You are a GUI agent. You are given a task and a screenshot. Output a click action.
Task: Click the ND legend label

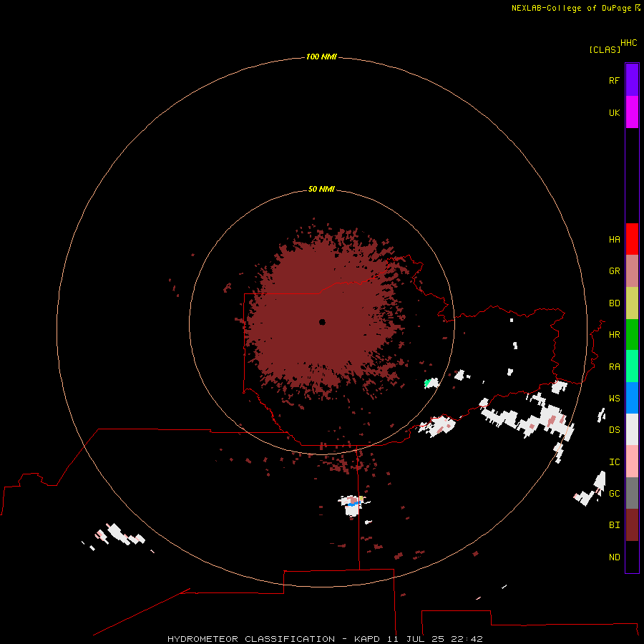(x=614, y=557)
